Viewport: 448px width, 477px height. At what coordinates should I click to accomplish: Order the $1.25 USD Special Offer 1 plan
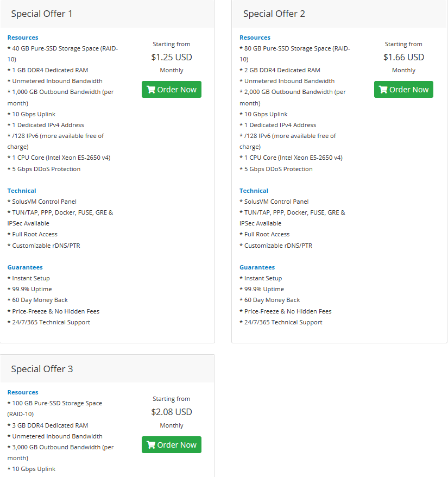click(x=172, y=90)
